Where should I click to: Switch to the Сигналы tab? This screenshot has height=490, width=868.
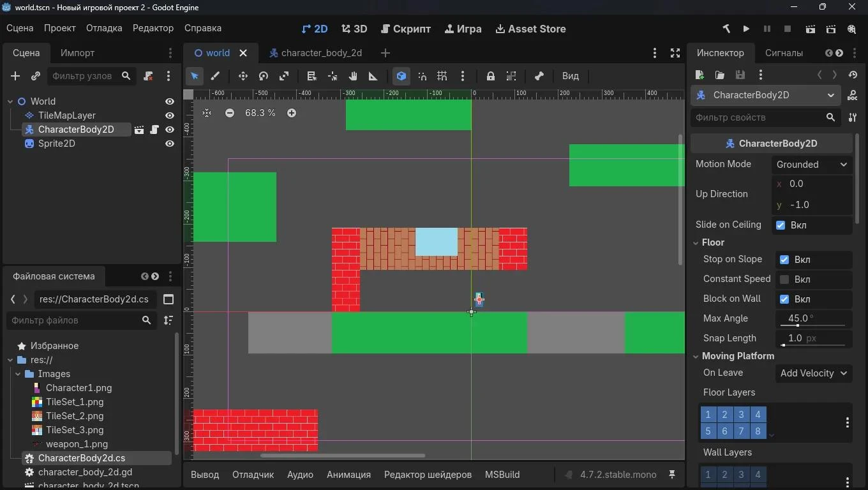coord(784,53)
